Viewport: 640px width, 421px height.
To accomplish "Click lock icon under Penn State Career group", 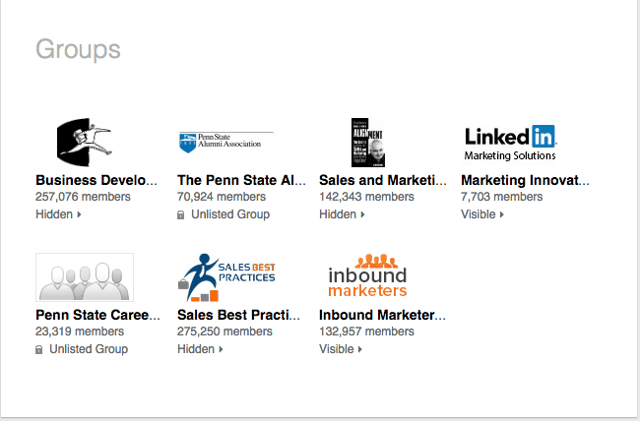I will 39,349.
